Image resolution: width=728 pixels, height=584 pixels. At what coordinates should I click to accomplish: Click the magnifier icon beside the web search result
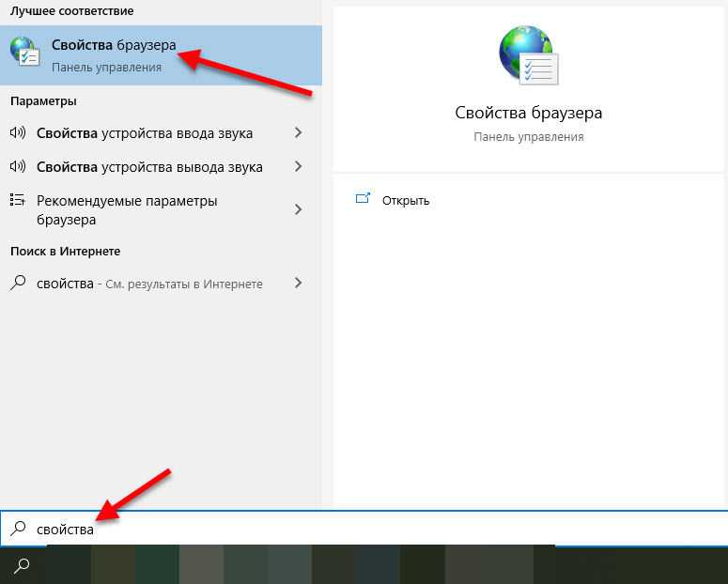tap(17, 284)
